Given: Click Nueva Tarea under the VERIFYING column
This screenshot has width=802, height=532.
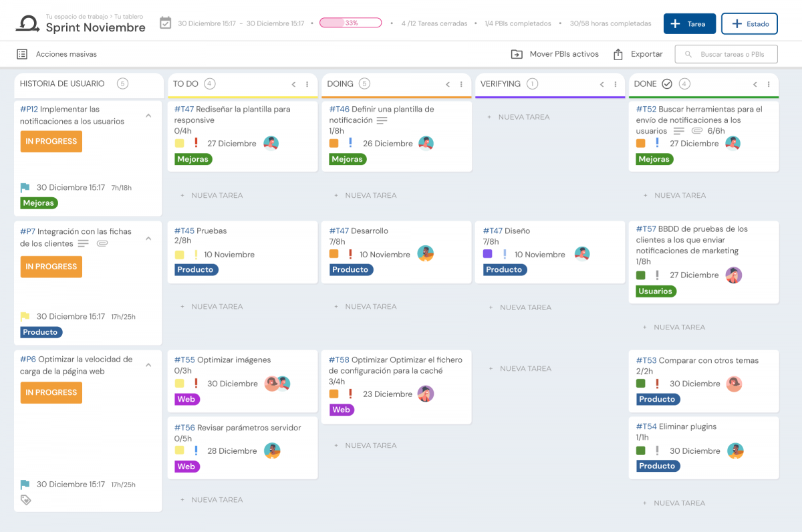Looking at the screenshot, I should pyautogui.click(x=526, y=117).
